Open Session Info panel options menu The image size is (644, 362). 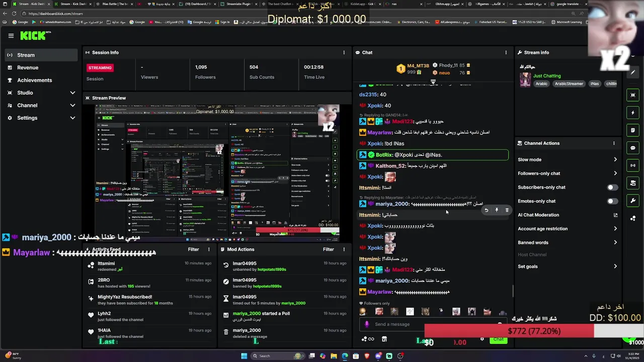click(344, 52)
